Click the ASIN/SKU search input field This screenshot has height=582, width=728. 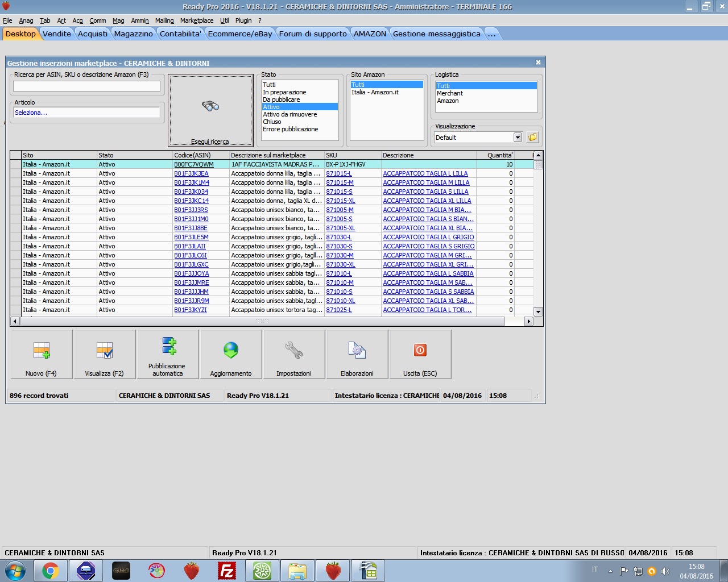click(86, 86)
